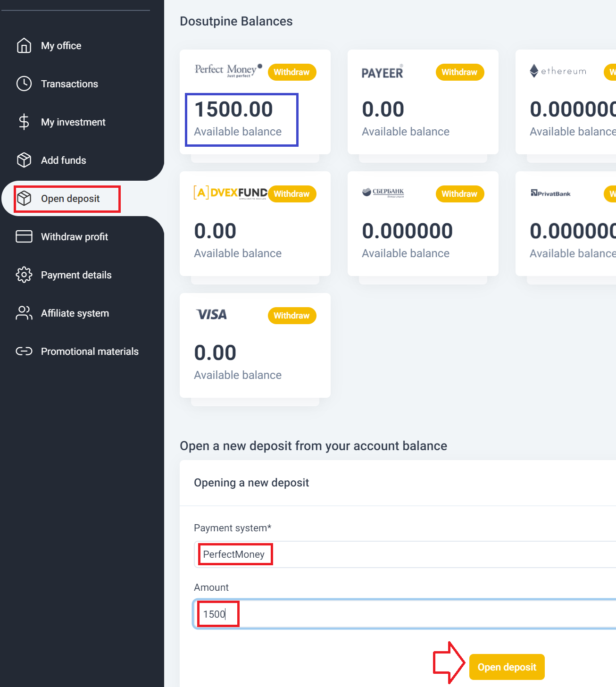Go to Transactions in the sidebar

pyautogui.click(x=69, y=84)
